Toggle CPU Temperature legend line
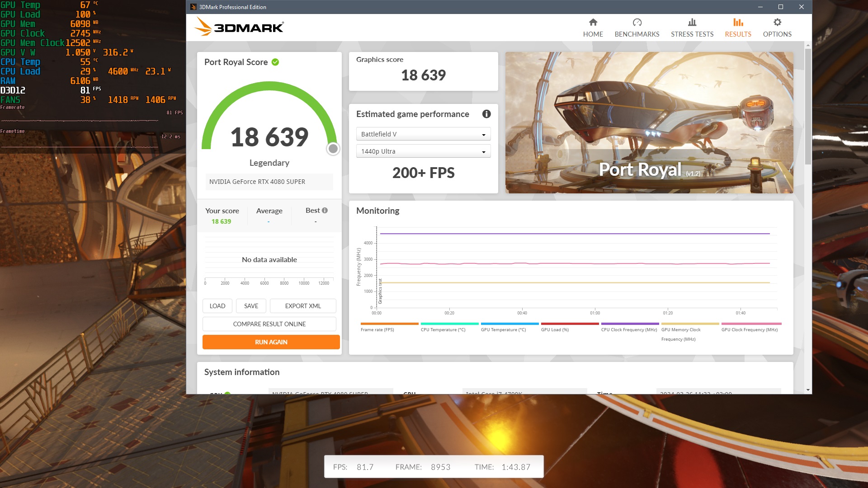The image size is (868, 488). click(x=449, y=327)
